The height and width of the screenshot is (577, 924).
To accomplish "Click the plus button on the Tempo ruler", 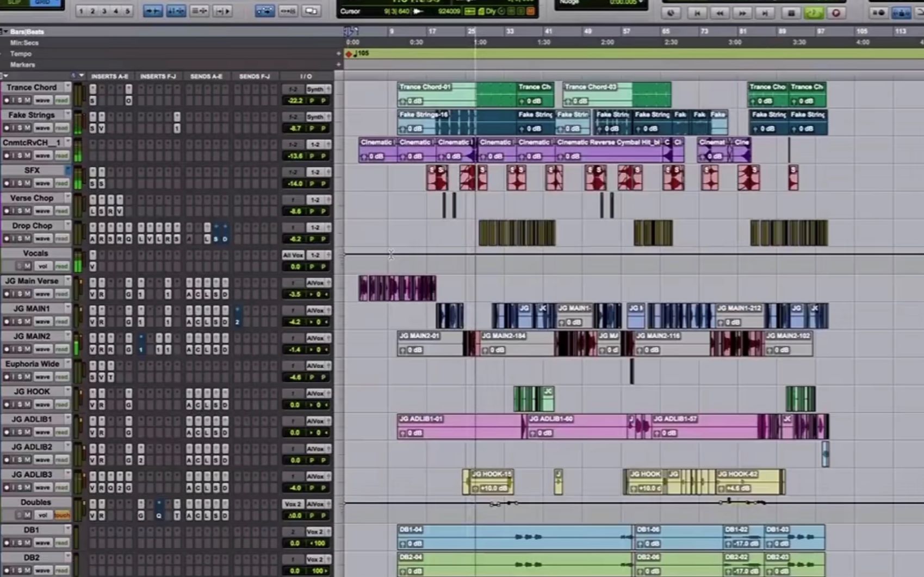I will point(338,53).
